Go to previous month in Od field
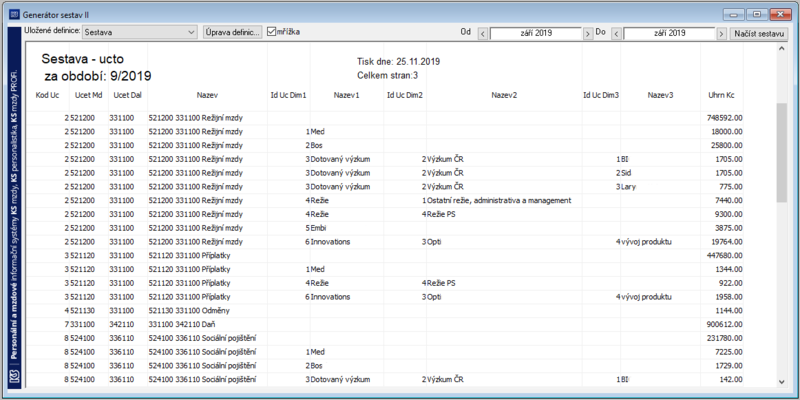 [x=483, y=33]
